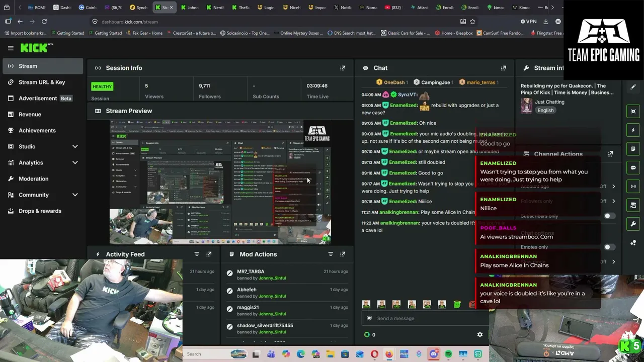Click analkingbrennan's username in 11:21 AM message
644x362 pixels.
(x=398, y=212)
